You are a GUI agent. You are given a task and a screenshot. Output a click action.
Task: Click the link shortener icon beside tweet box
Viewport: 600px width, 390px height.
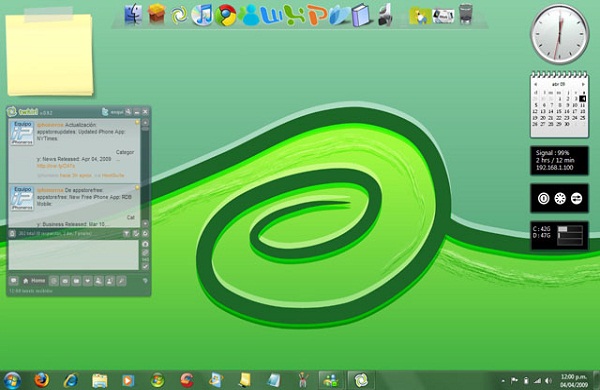click(145, 253)
